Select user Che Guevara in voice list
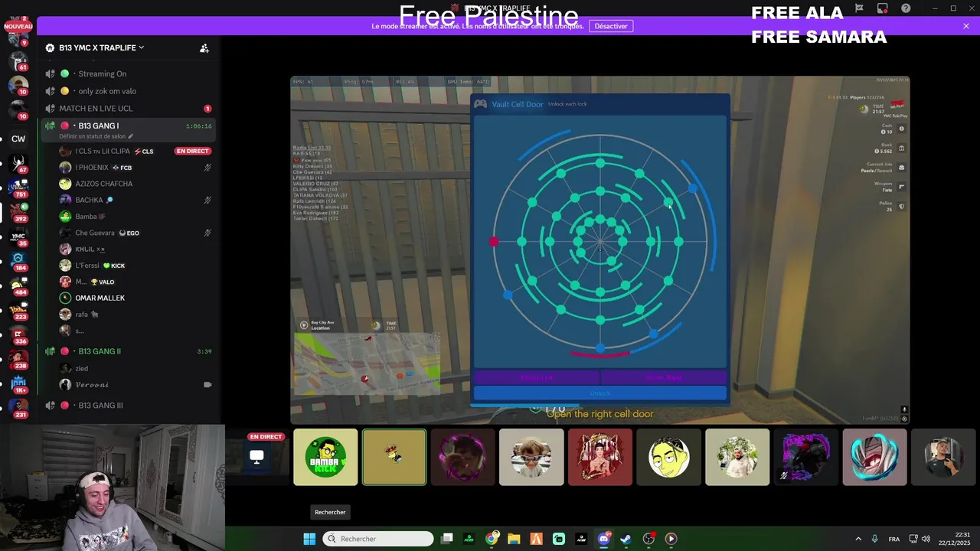Viewport: 980px width, 551px height. tap(136, 233)
